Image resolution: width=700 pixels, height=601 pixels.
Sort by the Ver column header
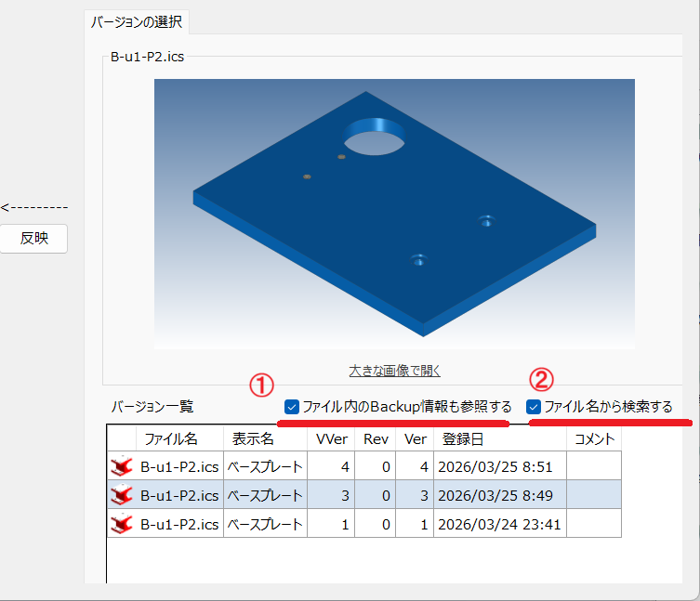click(415, 439)
